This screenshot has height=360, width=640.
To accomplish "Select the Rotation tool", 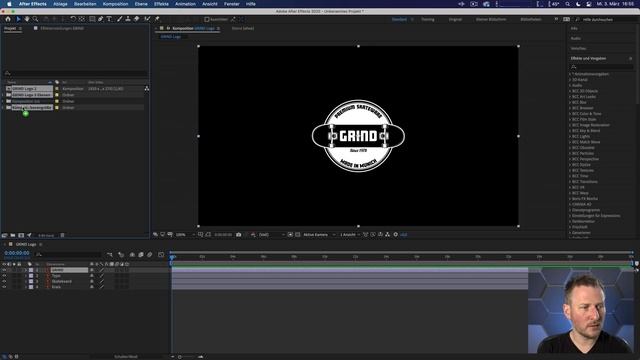I will [73, 19].
